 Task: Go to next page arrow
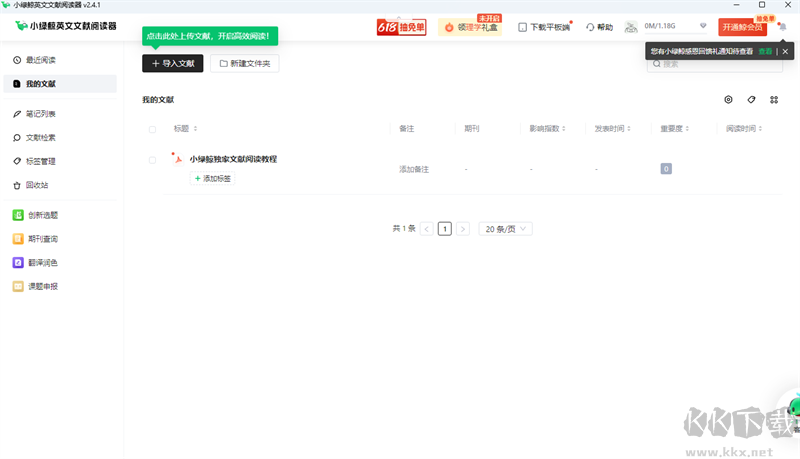pos(463,229)
